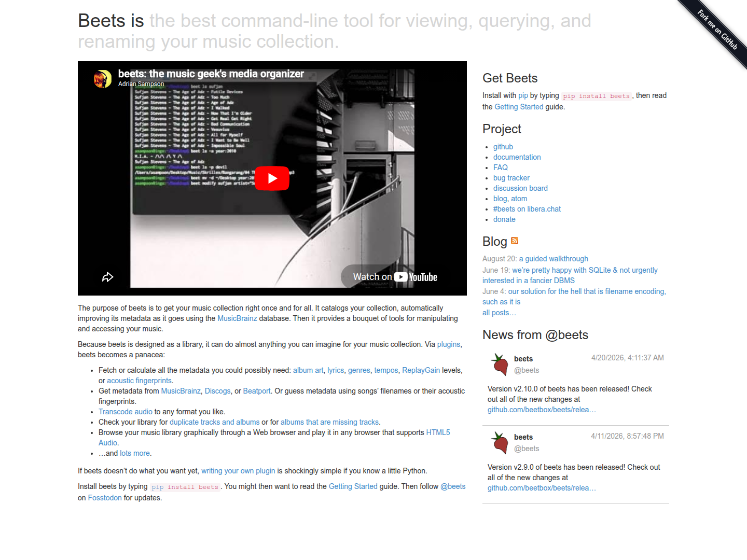Screen dimensions: 747x560
Task: Open the acoustic fingerprints link
Action: [139, 381]
